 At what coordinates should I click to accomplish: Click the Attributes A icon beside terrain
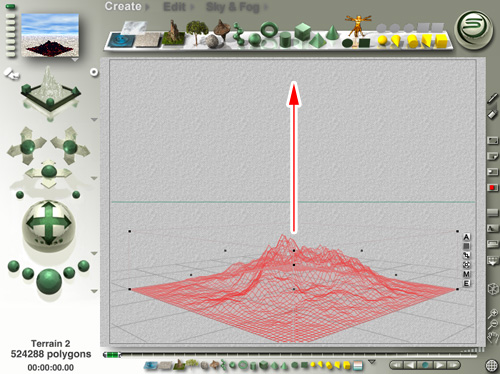466,237
